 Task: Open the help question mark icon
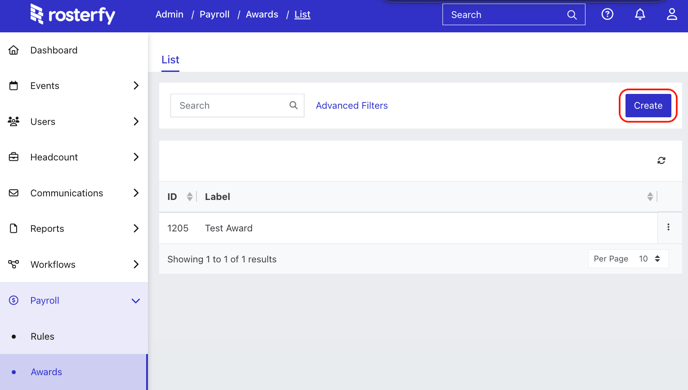click(607, 14)
